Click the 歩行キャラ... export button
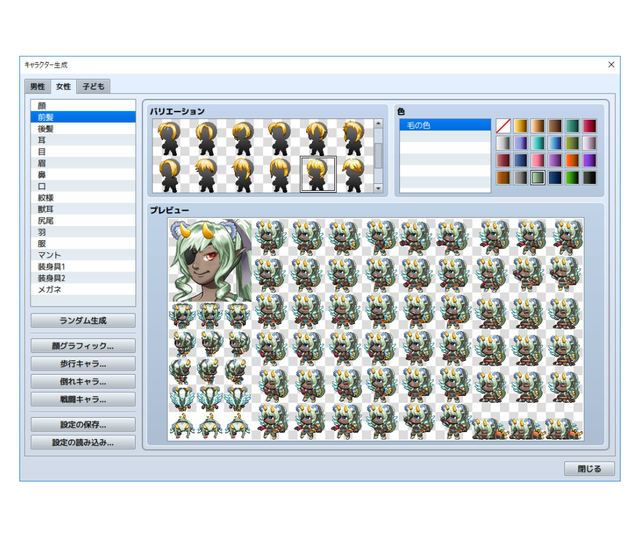Image resolution: width=640 pixels, height=538 pixels. 83,364
